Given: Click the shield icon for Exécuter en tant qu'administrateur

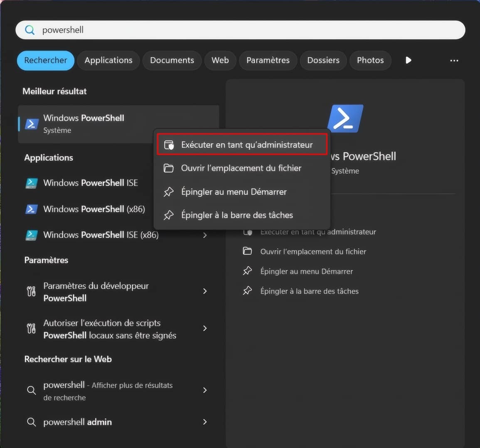Looking at the screenshot, I should 169,145.
